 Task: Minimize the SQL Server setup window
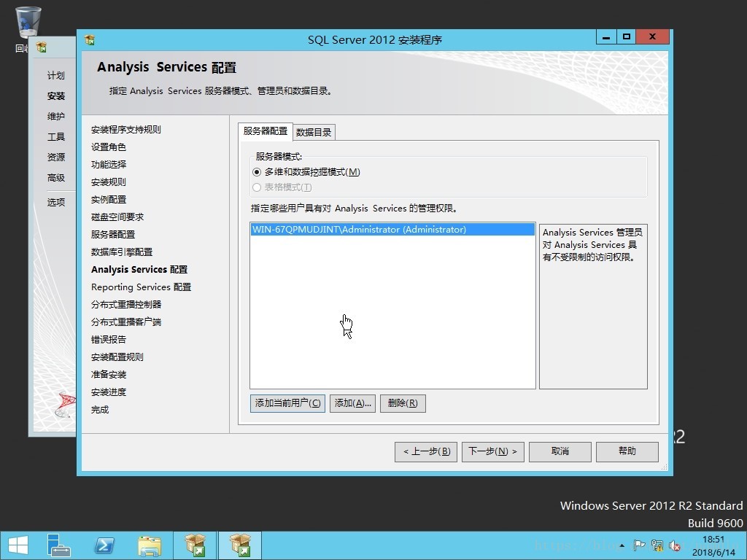606,37
